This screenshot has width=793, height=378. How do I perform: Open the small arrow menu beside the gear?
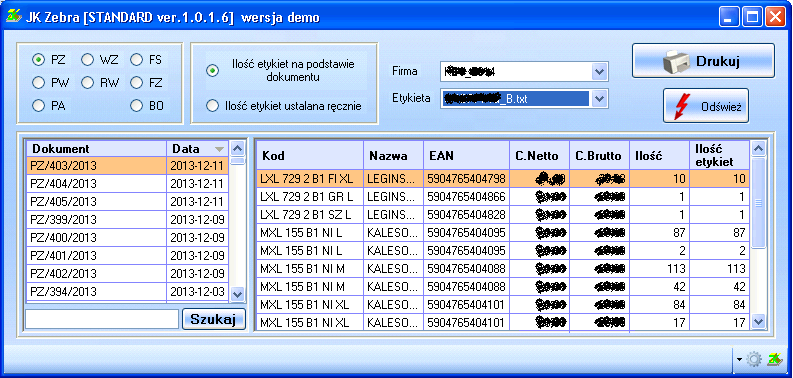(739, 359)
